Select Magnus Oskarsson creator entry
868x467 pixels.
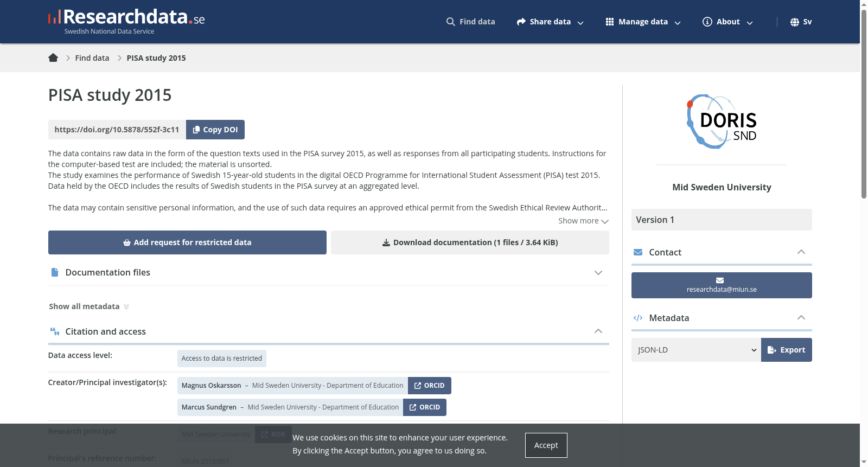coord(292,386)
